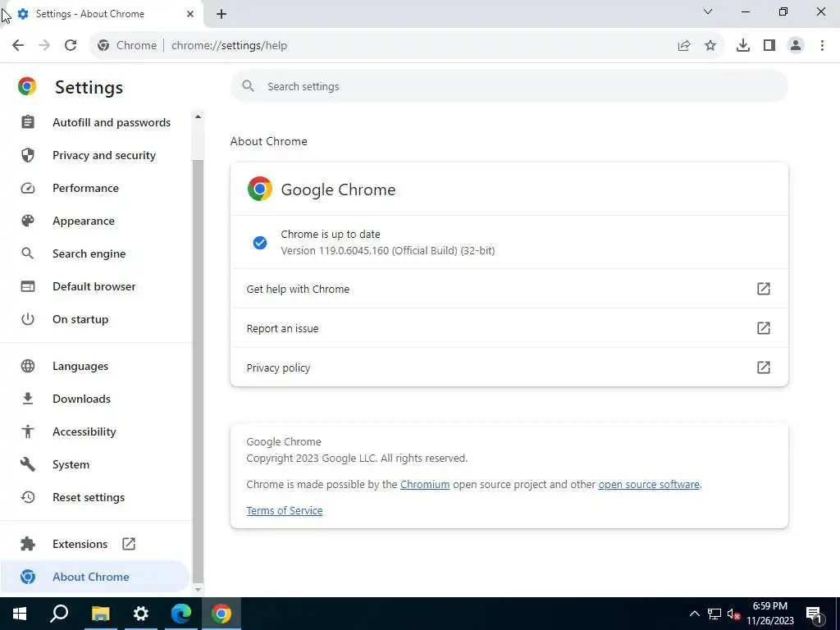Expand the tab search chevron

point(708,11)
